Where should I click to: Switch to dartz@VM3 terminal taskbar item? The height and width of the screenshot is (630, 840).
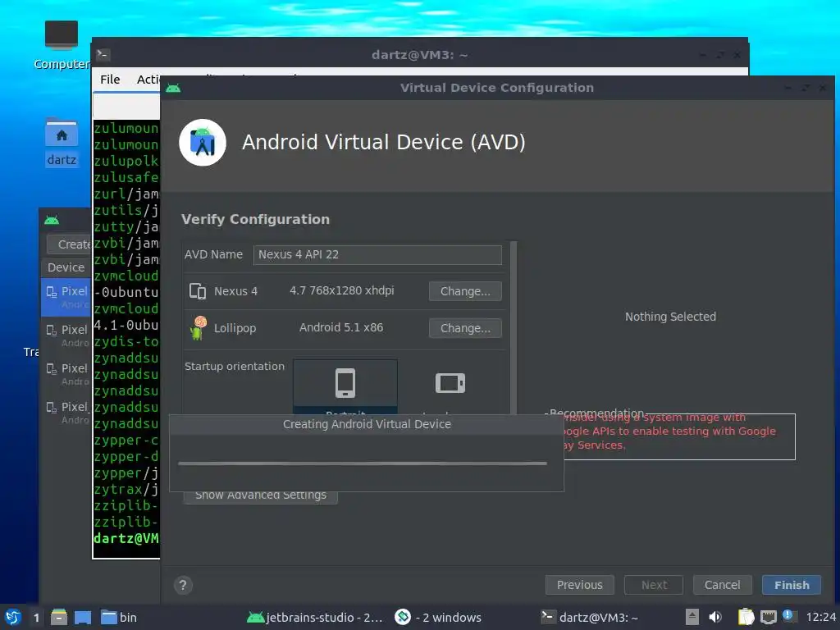589,618
